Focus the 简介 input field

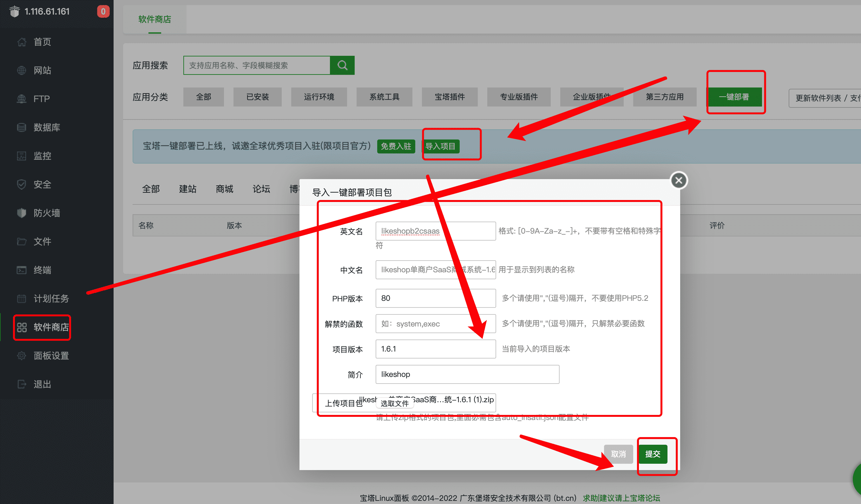(x=467, y=374)
